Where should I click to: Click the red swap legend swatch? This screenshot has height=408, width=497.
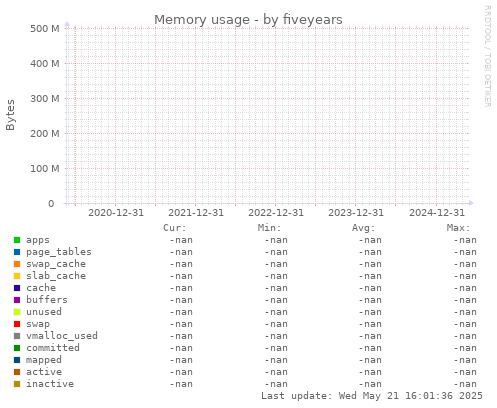[x=17, y=324]
